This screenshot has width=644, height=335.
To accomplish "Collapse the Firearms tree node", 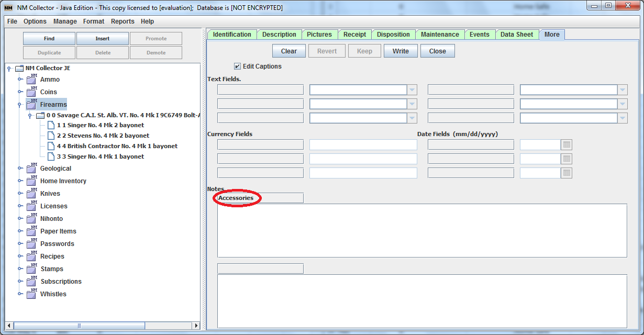I will tap(20, 105).
